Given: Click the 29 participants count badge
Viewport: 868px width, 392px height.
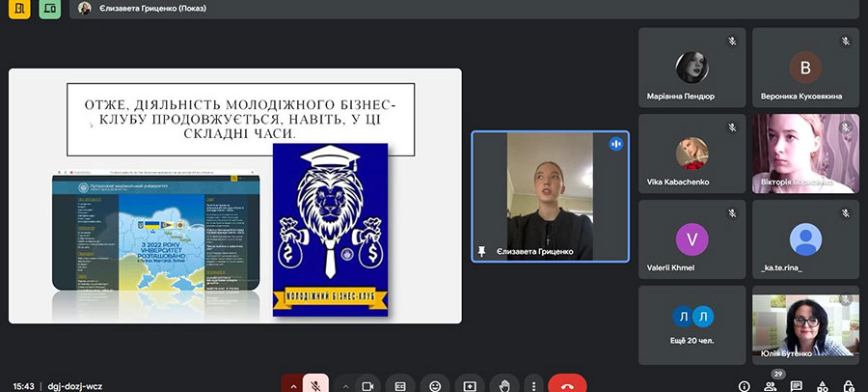Looking at the screenshot, I should click(777, 375).
